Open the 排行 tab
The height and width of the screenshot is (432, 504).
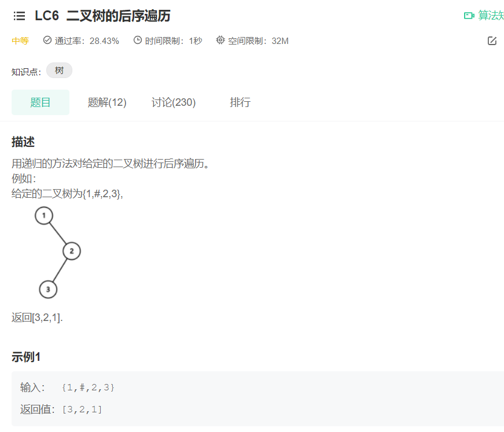[241, 102]
